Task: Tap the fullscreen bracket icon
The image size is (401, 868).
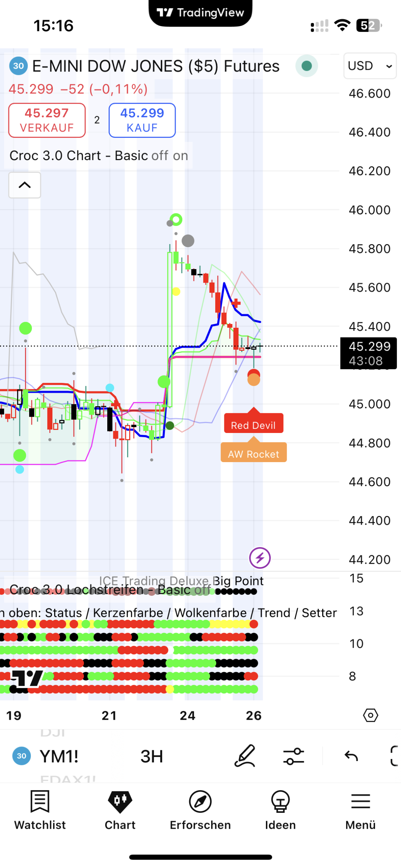Action: [x=394, y=756]
